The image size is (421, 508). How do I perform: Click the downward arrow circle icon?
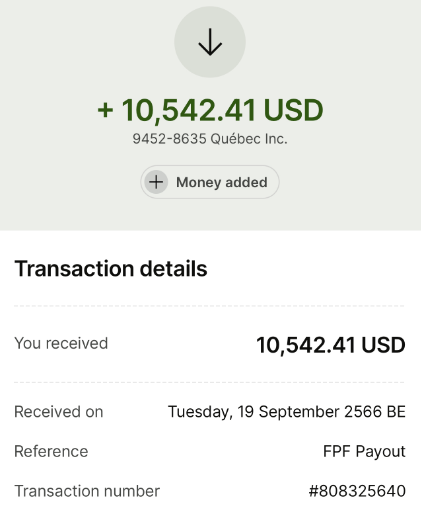pos(210,42)
